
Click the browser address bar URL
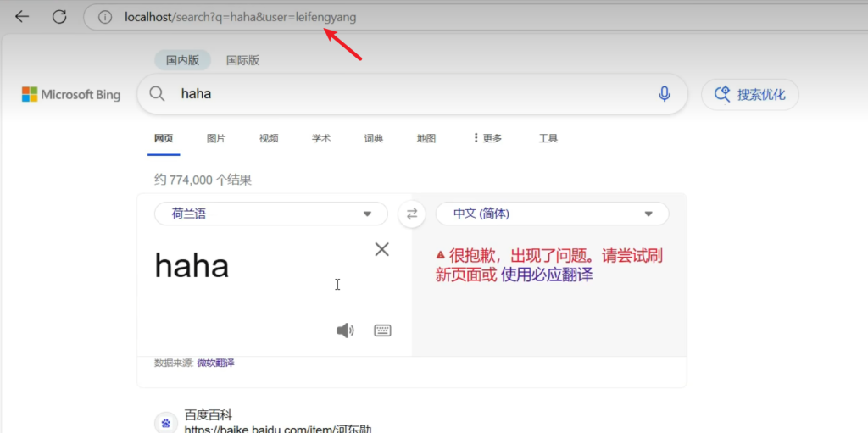click(240, 17)
